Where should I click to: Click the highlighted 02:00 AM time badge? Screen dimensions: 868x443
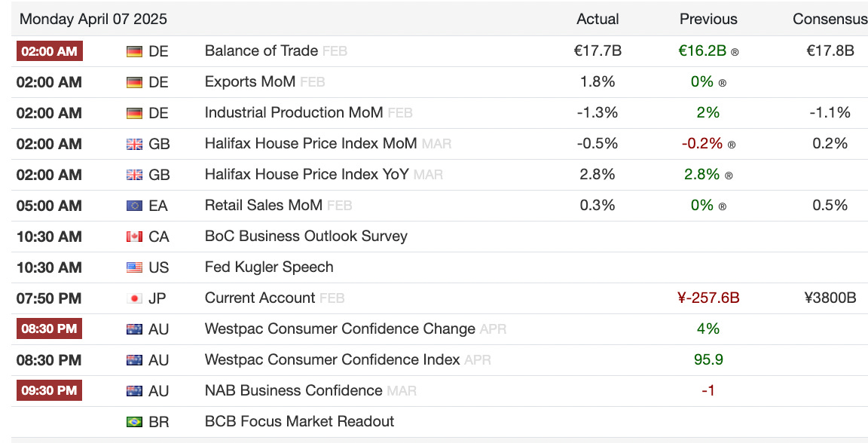pos(50,51)
